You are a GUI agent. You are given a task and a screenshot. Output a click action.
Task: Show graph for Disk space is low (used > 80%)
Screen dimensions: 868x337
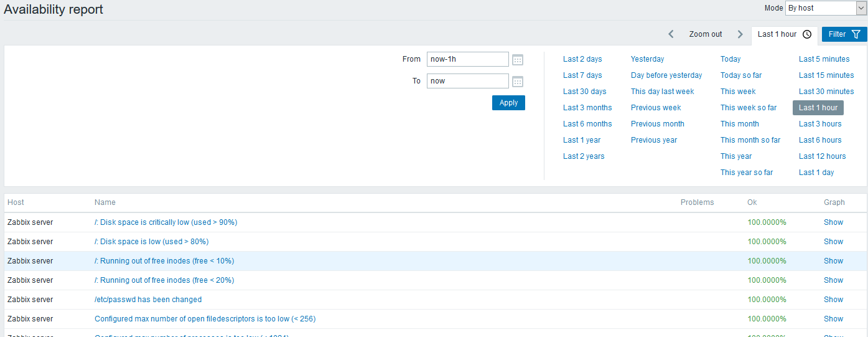[833, 242]
